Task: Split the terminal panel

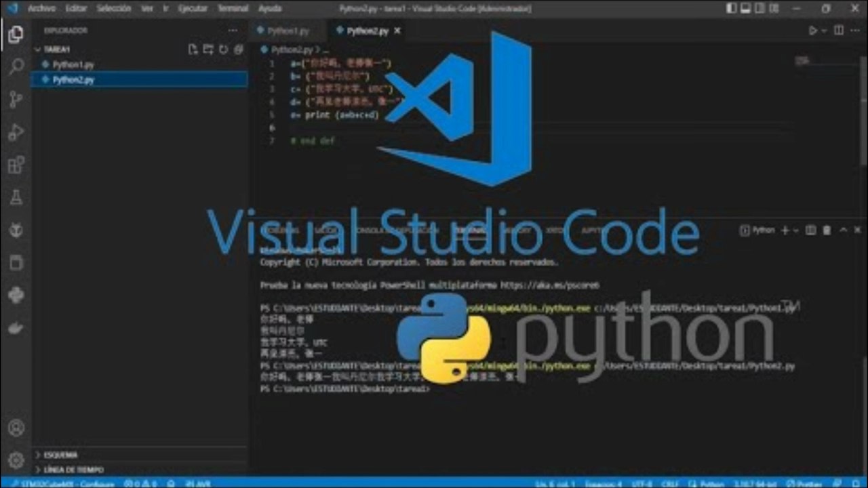Action: 810,230
